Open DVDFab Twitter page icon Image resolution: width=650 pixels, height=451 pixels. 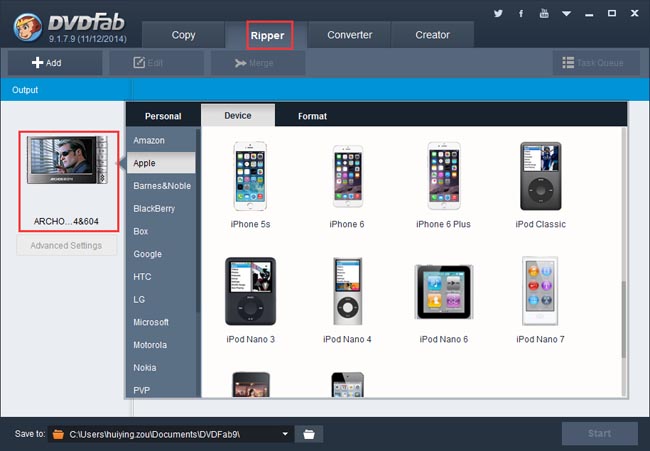pos(498,13)
